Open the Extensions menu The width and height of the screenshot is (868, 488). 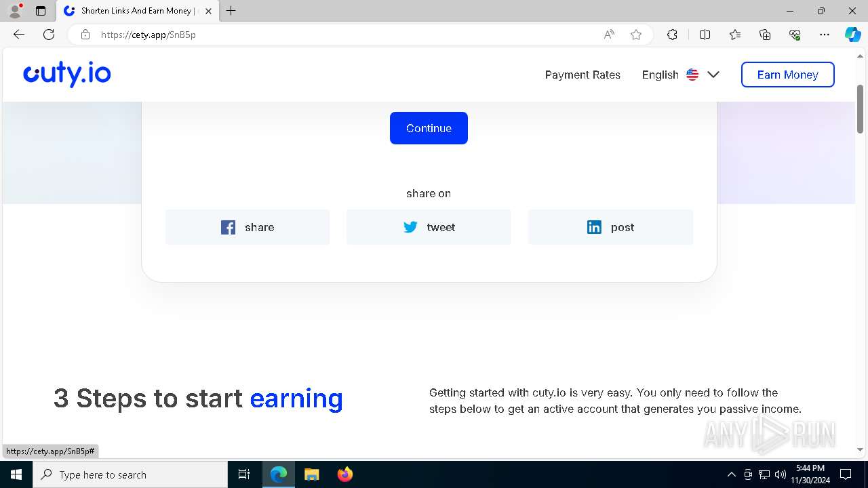[x=672, y=35]
